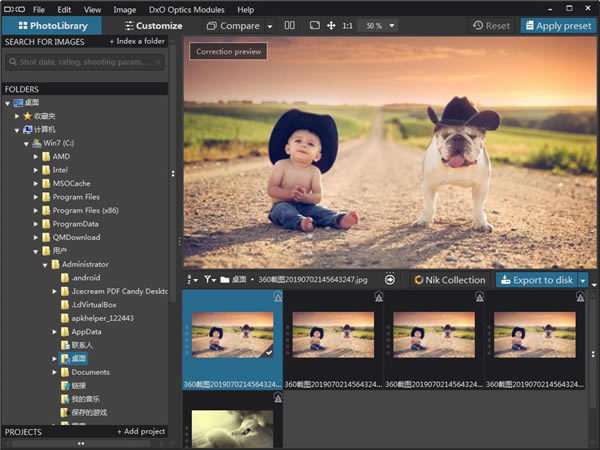The image size is (600, 450).
Task: Toggle side-by-side split view icon
Action: pyautogui.click(x=290, y=25)
